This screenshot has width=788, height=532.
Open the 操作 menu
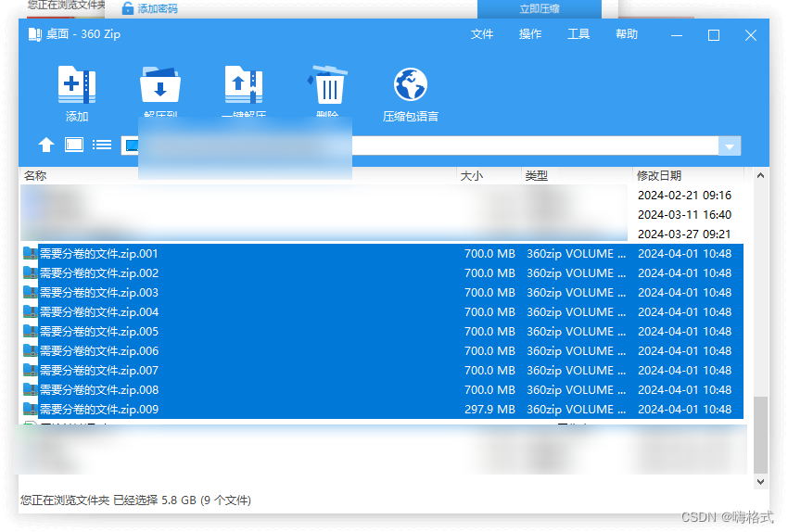(530, 34)
